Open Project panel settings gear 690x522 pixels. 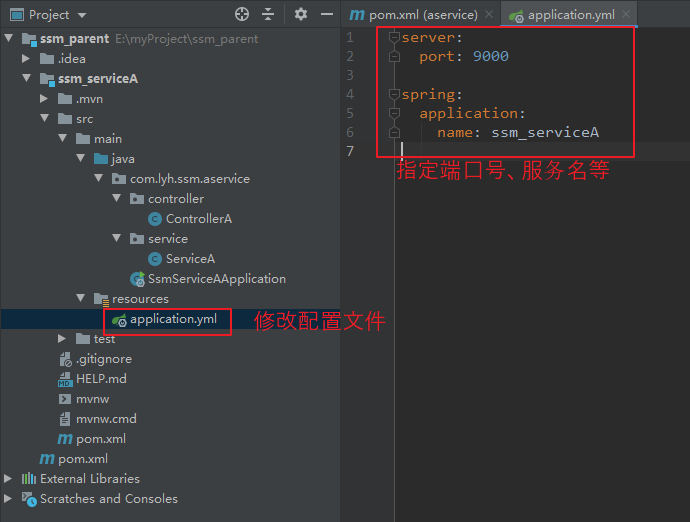click(x=301, y=15)
